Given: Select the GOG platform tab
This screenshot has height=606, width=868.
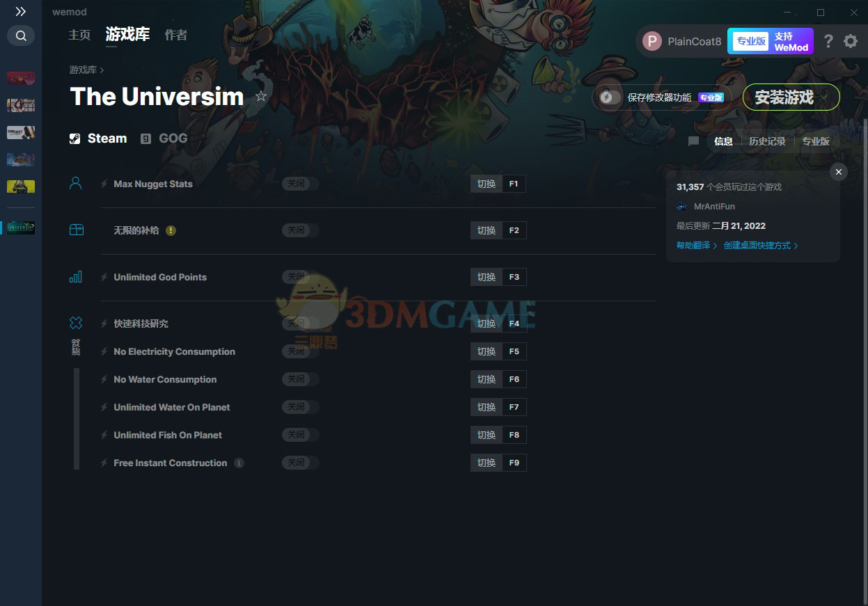Looking at the screenshot, I should coord(164,138).
